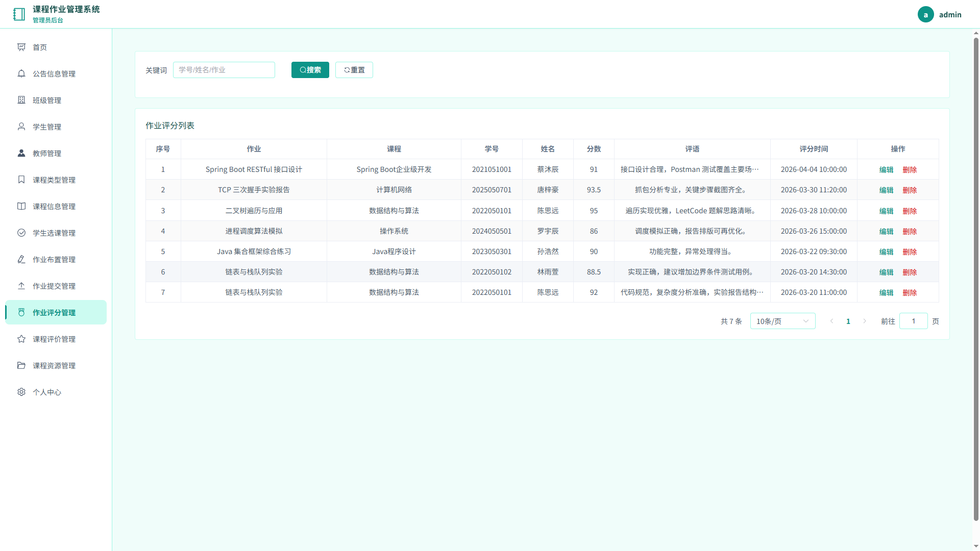Open 首页 menu item
The height and width of the screenshot is (551, 980).
tap(56, 47)
